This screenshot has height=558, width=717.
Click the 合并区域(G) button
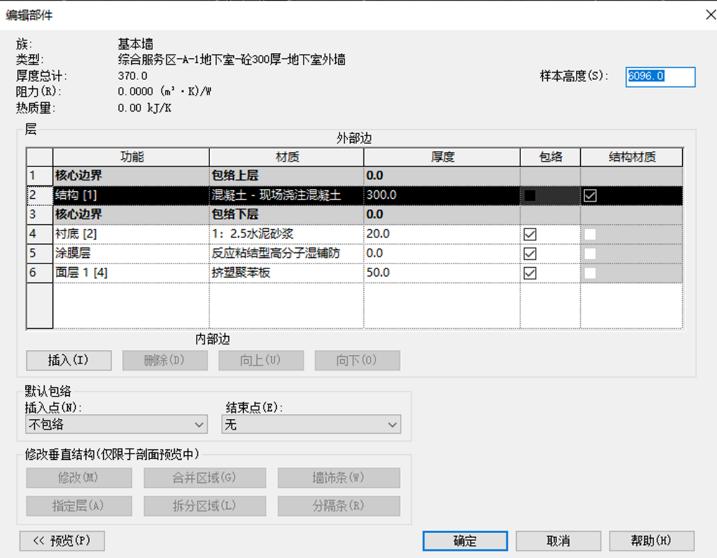pyautogui.click(x=204, y=478)
